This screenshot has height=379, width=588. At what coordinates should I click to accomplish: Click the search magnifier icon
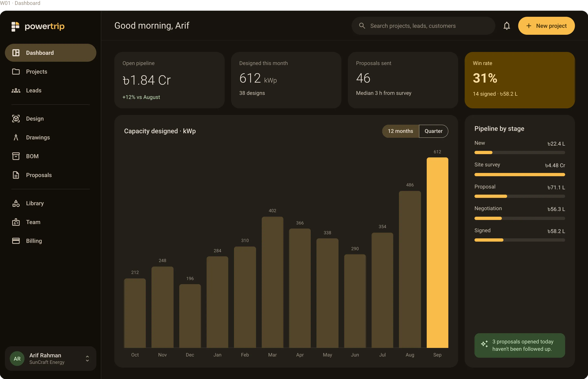[x=362, y=26]
